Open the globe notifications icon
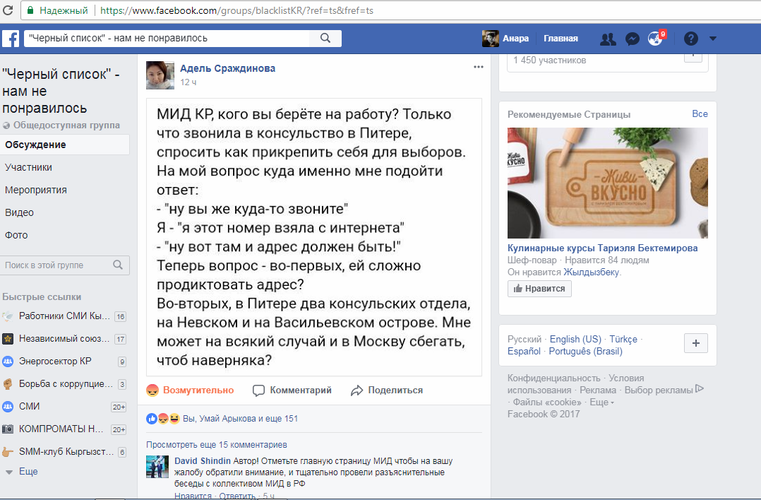The height and width of the screenshot is (500, 761). (x=656, y=38)
